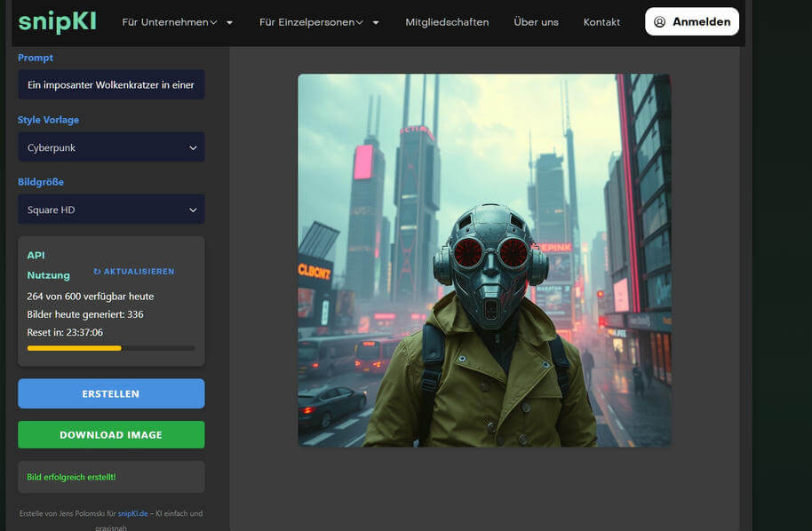
Task: Click the user icon in the Anmelden button
Action: point(659,21)
